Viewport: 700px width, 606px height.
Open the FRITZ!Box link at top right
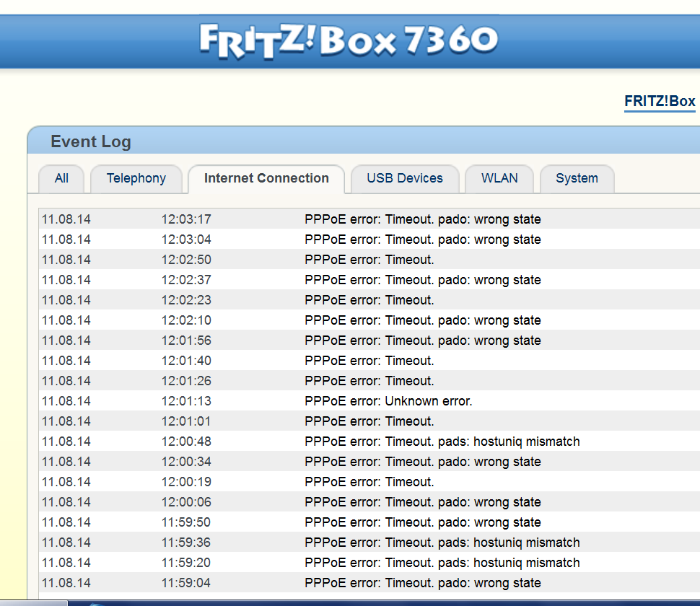tap(660, 102)
